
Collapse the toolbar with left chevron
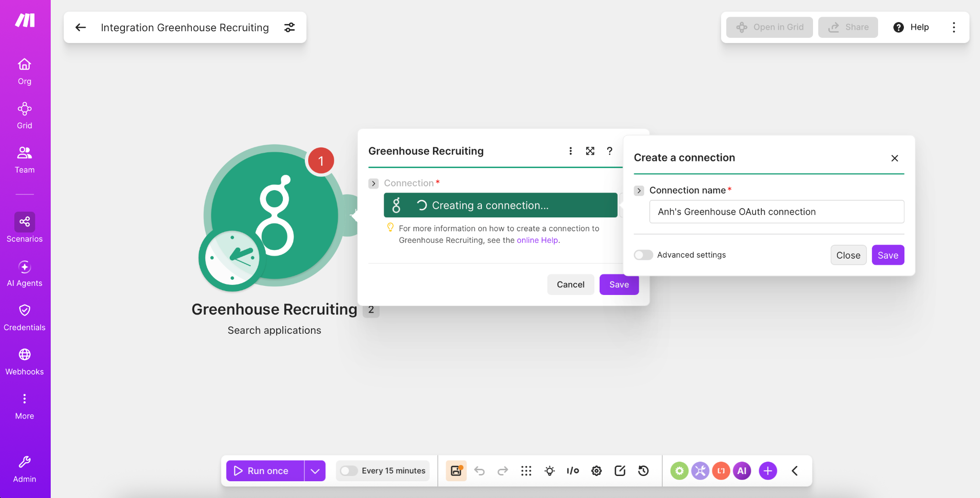pos(795,471)
